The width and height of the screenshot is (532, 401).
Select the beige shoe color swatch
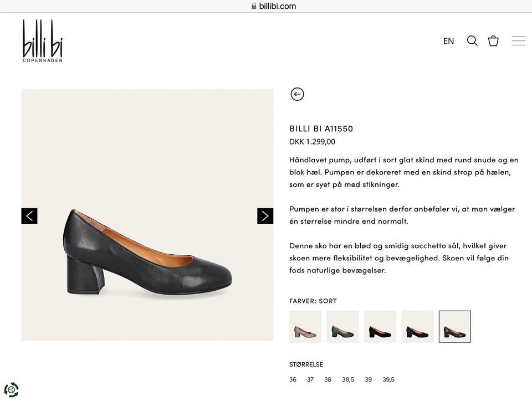coord(305,327)
